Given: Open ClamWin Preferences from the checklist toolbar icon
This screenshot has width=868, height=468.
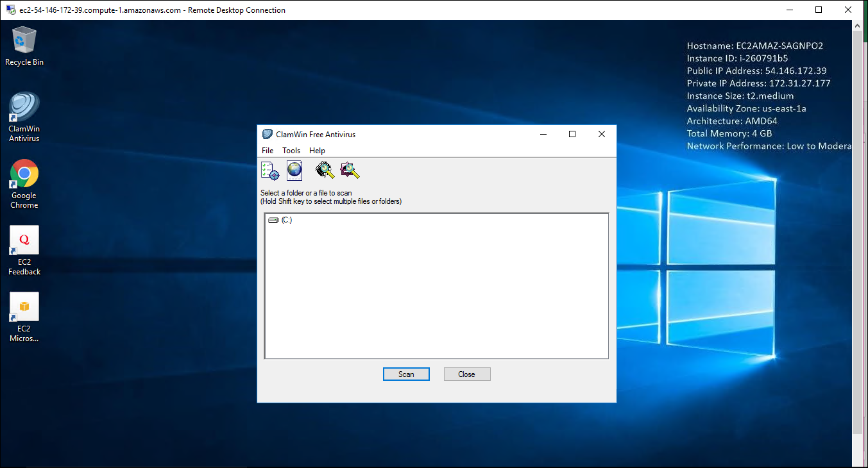Looking at the screenshot, I should [269, 171].
